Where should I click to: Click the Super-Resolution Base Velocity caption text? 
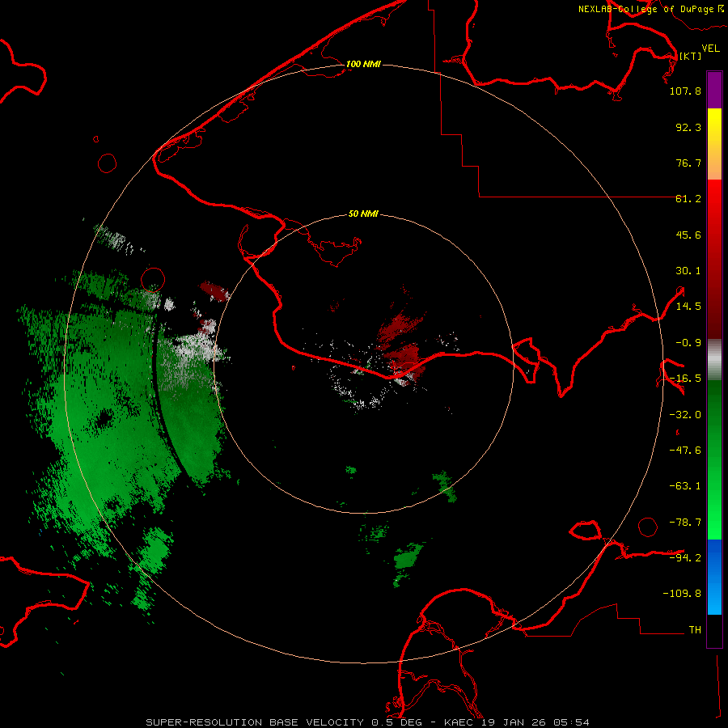pyautogui.click(x=367, y=722)
